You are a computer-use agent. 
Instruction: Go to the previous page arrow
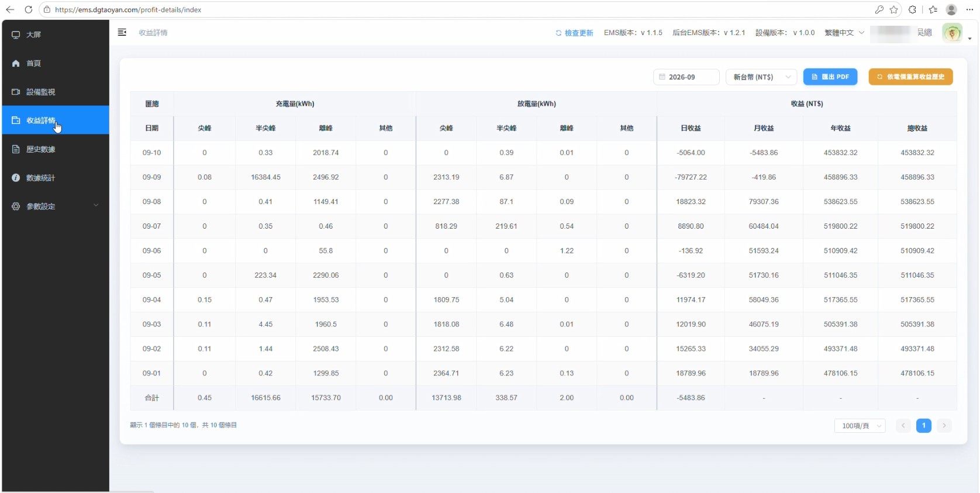click(903, 426)
